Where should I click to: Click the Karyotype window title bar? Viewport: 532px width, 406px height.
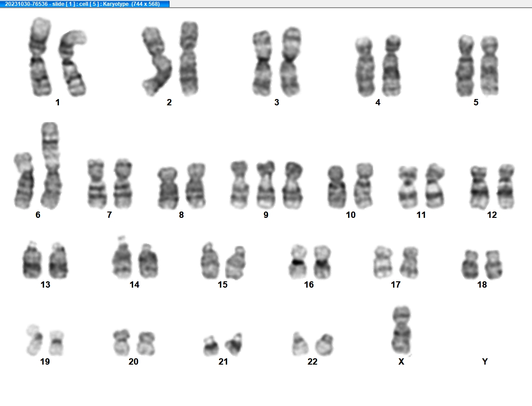[x=85, y=4]
